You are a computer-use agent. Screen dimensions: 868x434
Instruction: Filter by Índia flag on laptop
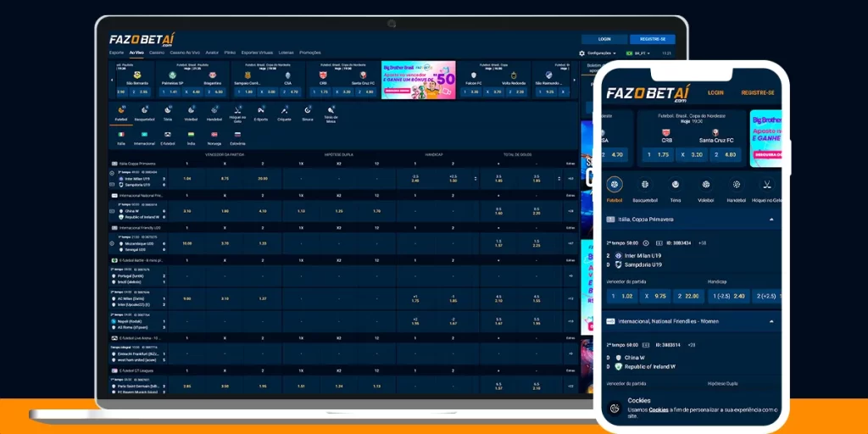pyautogui.click(x=191, y=135)
